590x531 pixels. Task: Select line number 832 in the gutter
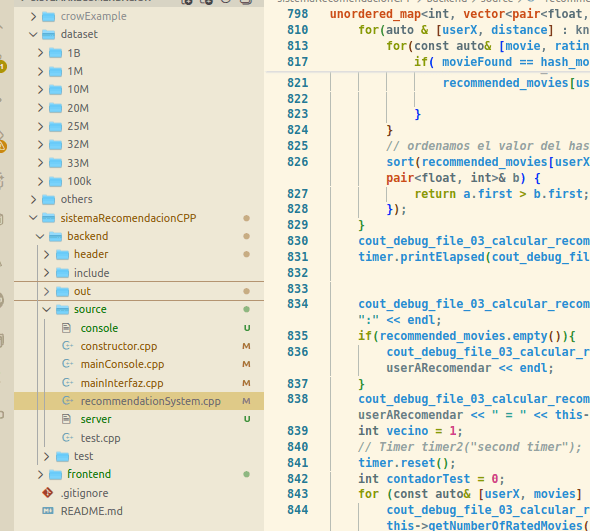tap(297, 272)
